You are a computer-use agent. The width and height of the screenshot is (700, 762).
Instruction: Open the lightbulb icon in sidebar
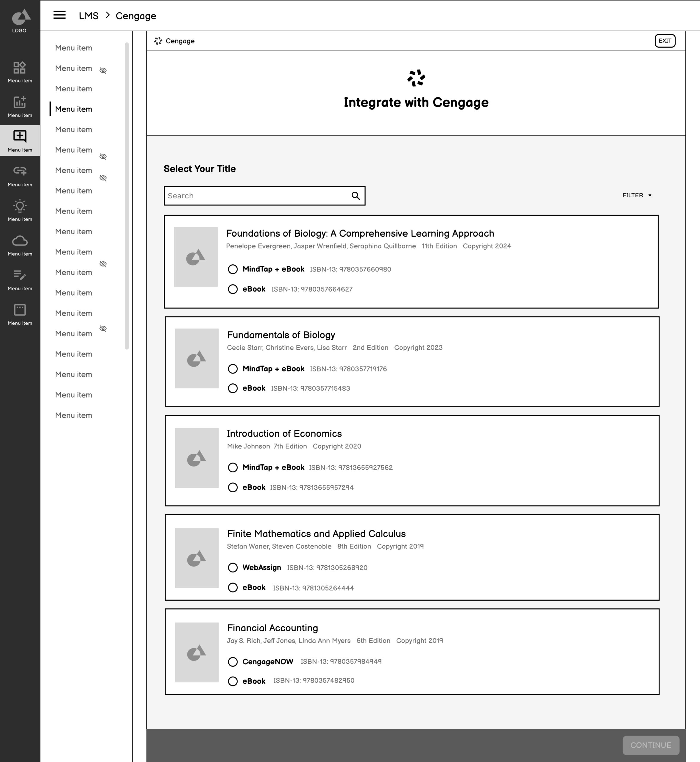tap(20, 206)
